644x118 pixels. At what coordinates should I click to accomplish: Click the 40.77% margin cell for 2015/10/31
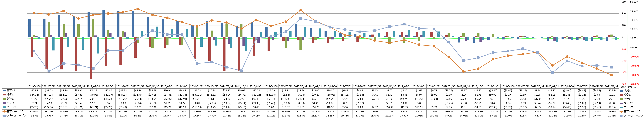coord(301,112)
